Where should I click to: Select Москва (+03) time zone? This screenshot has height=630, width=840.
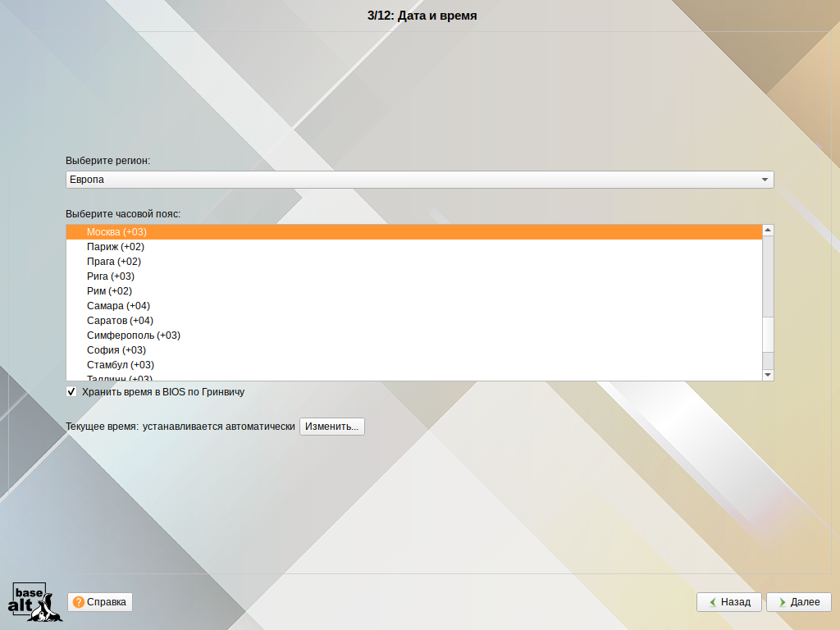pos(116,232)
